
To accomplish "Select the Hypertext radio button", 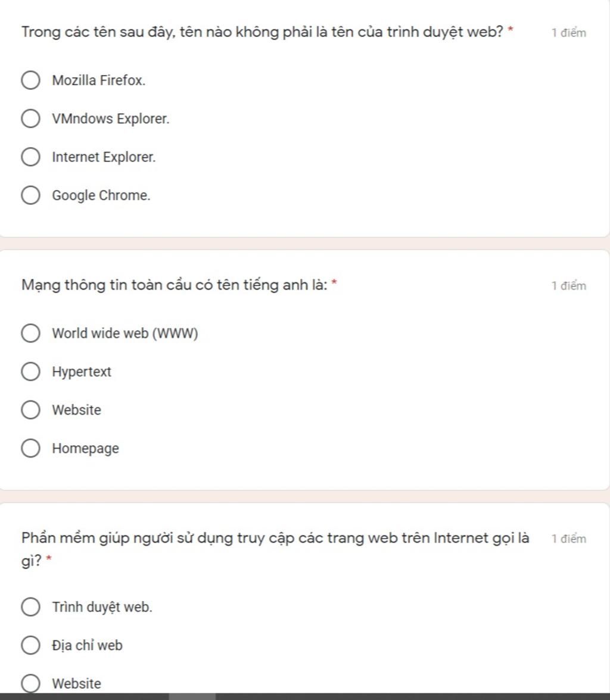I will [31, 372].
